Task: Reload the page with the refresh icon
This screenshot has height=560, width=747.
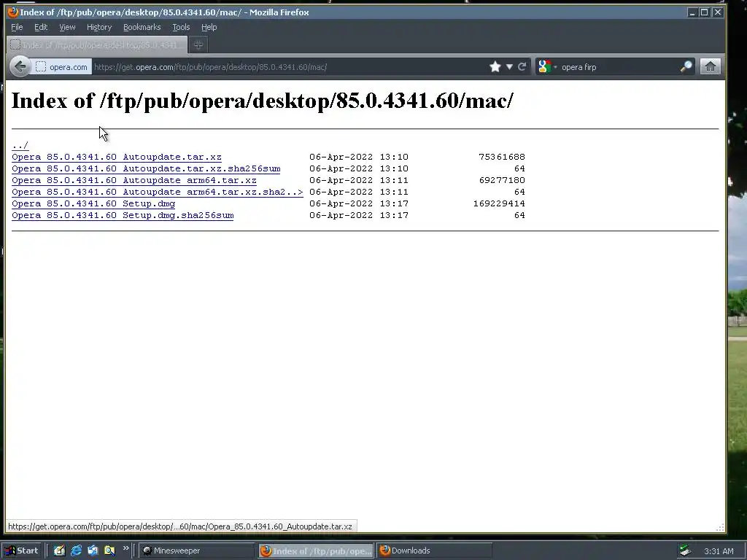Action: (x=522, y=66)
